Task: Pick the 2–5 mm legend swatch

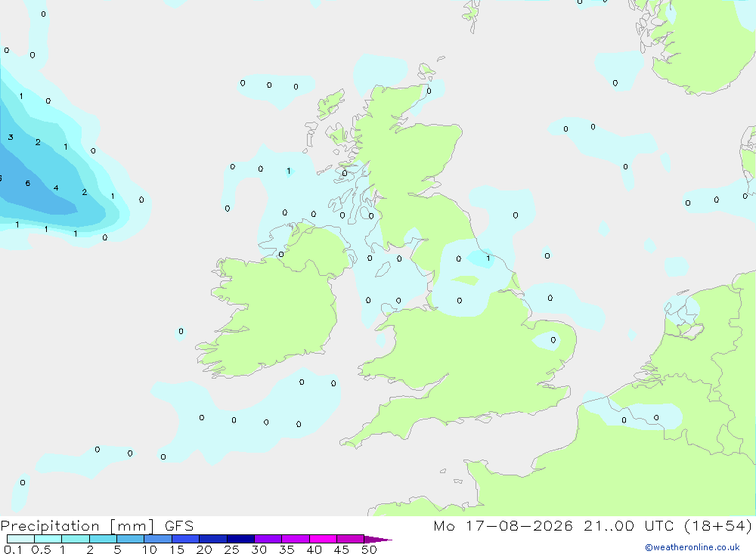Action: tap(103, 539)
